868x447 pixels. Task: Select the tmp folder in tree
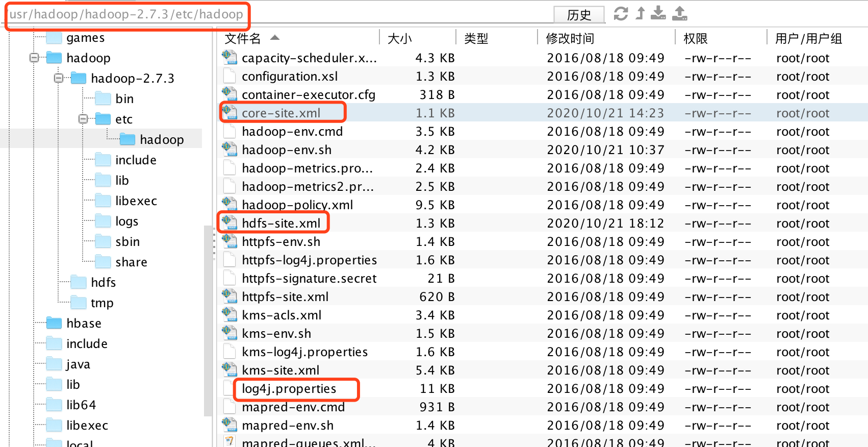coord(102,303)
